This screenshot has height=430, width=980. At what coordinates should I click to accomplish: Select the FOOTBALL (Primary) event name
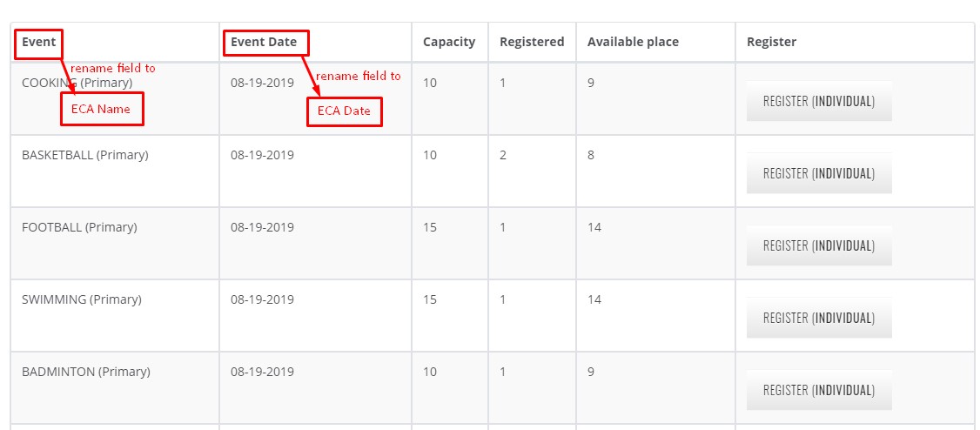click(x=79, y=228)
